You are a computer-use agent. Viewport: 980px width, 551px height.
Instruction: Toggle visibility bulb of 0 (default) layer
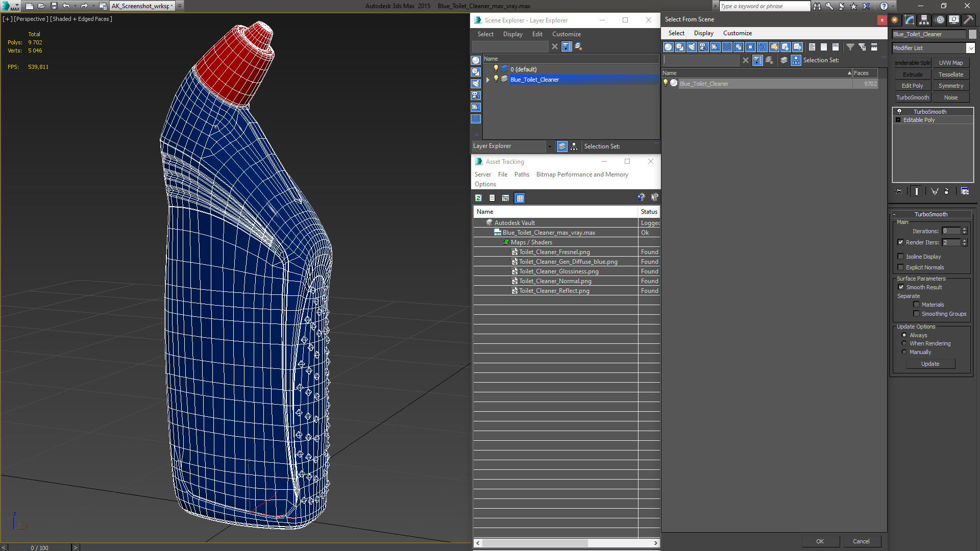496,69
